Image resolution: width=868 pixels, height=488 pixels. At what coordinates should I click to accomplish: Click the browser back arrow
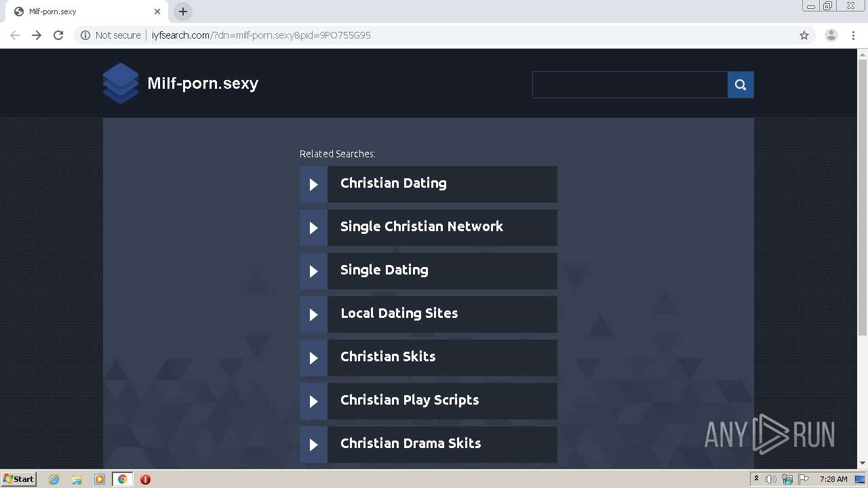[15, 35]
